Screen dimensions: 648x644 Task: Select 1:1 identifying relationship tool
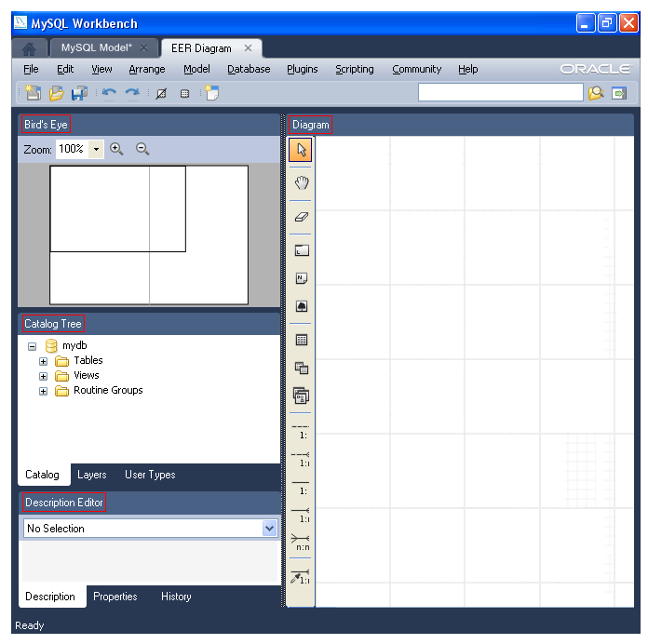pyautogui.click(x=302, y=487)
